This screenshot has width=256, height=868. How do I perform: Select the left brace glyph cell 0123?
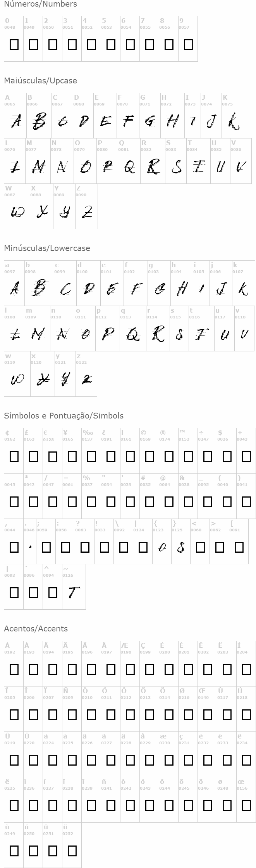(x=162, y=547)
